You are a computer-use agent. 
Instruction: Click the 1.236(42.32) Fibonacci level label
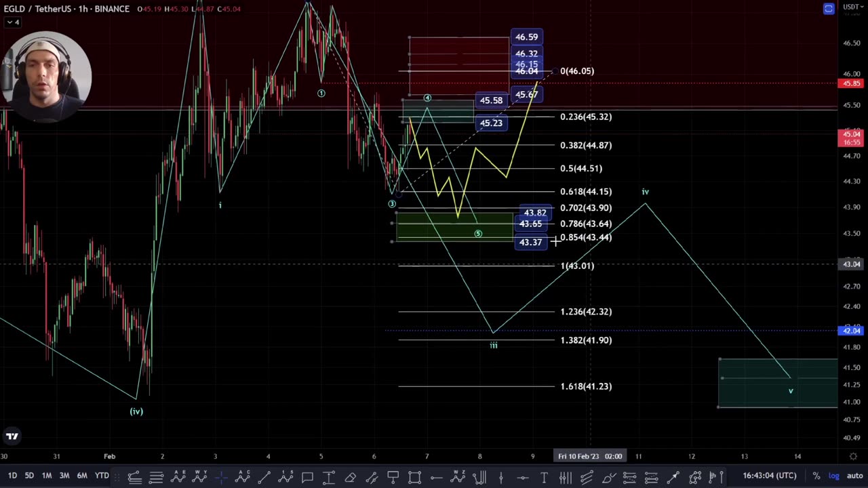point(586,312)
